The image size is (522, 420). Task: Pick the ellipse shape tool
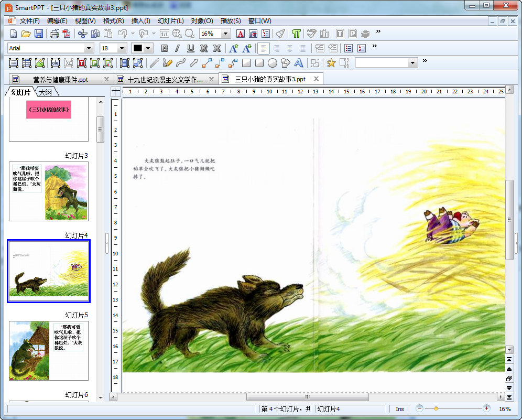pyautogui.click(x=273, y=62)
